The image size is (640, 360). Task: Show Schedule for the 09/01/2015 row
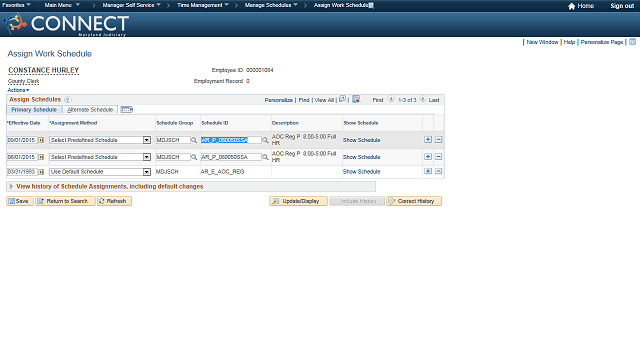(362, 140)
